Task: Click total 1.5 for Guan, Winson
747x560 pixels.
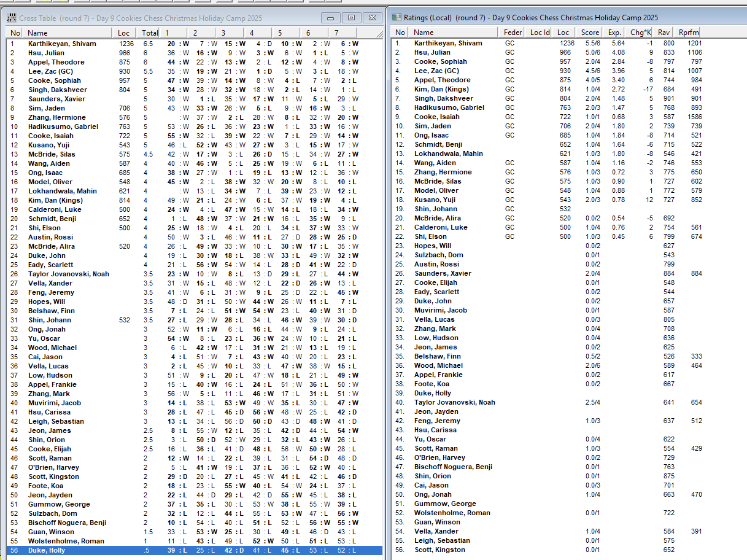Action: pyautogui.click(x=148, y=532)
